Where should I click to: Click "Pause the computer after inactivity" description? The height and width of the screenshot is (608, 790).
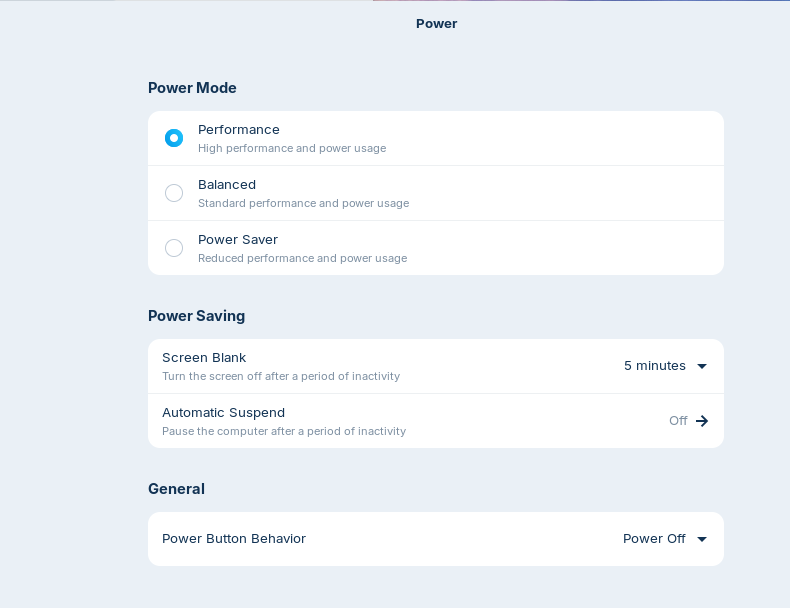[x=284, y=431]
